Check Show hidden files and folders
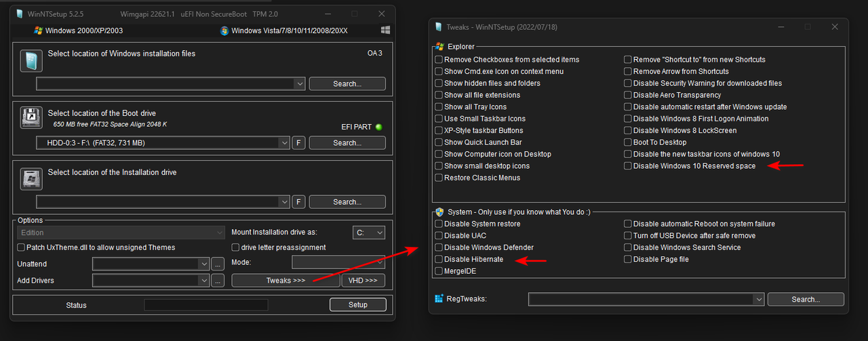868x341 pixels. pyautogui.click(x=439, y=83)
